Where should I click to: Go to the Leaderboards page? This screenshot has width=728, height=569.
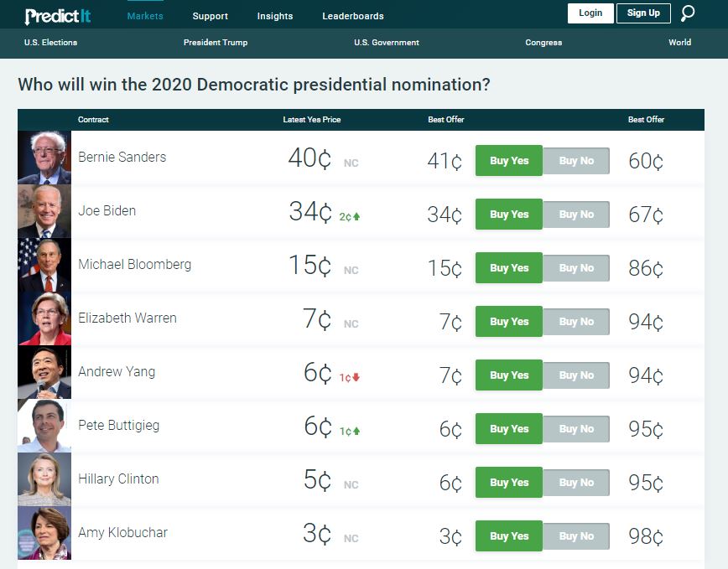pyautogui.click(x=353, y=16)
